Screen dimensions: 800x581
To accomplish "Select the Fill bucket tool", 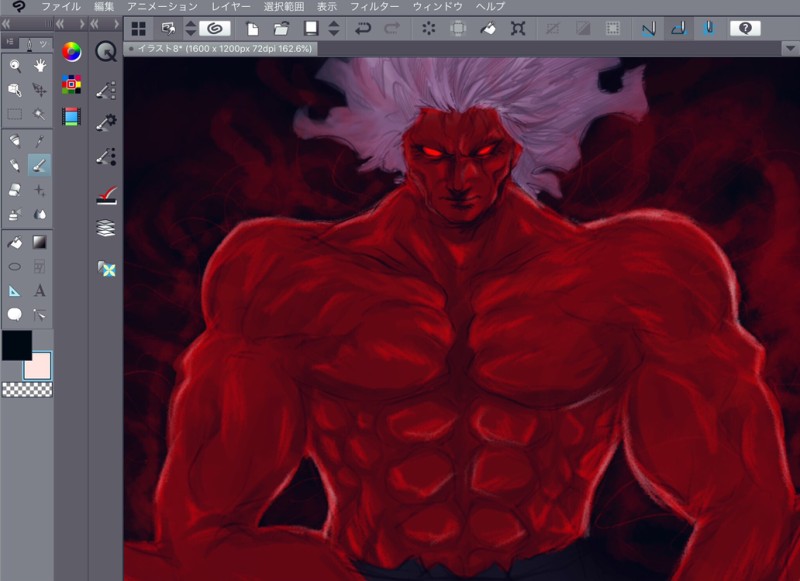I will 15,242.
